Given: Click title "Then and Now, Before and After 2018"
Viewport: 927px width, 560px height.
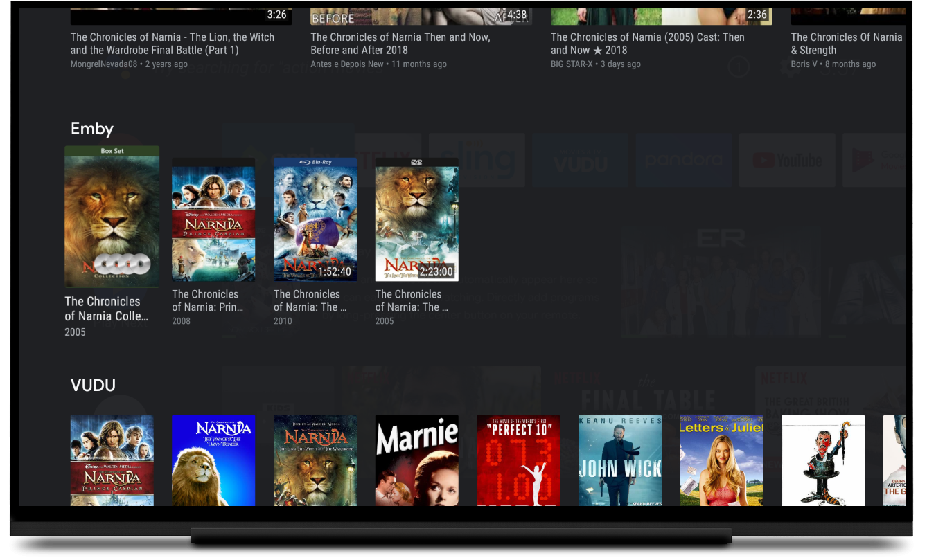Looking at the screenshot, I should (400, 44).
